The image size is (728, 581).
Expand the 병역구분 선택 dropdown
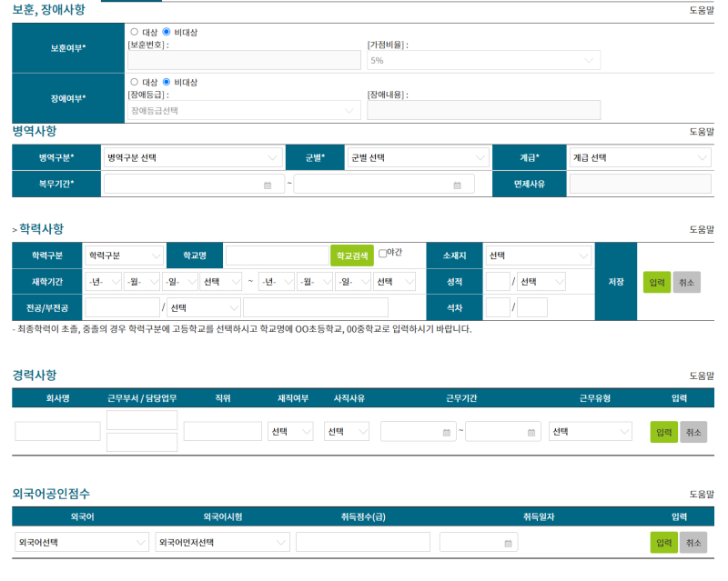(193, 157)
